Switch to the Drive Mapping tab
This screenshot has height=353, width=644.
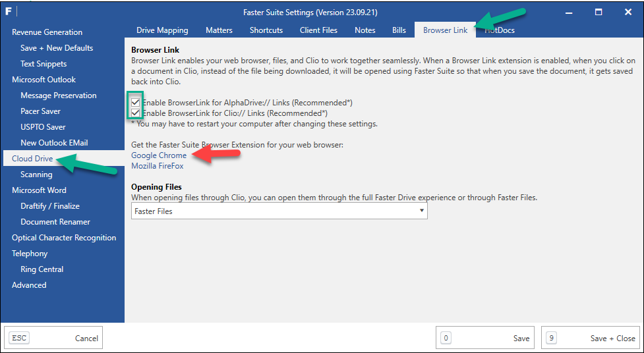(x=162, y=30)
